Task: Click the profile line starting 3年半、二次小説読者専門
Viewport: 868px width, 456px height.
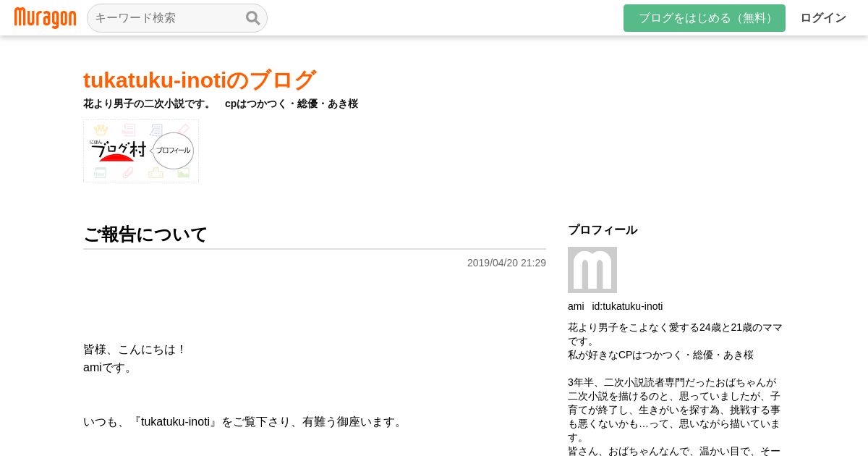Action: click(672, 382)
